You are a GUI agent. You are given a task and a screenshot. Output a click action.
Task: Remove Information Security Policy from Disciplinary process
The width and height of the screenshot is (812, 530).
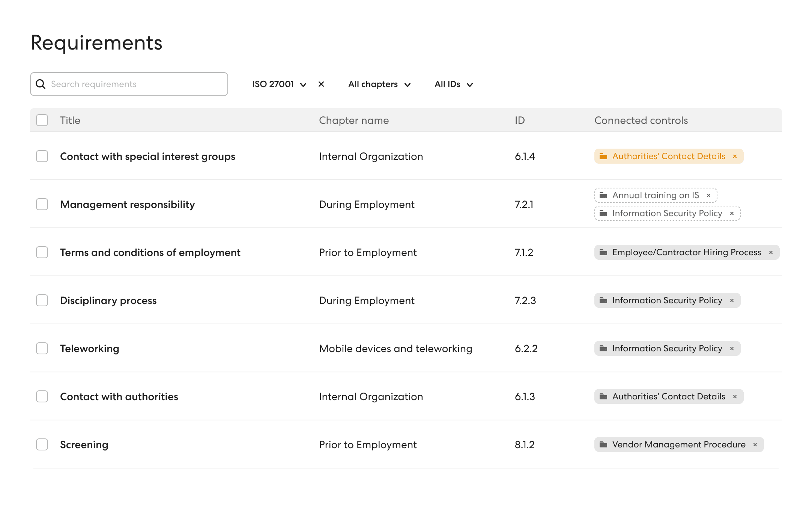[732, 300]
